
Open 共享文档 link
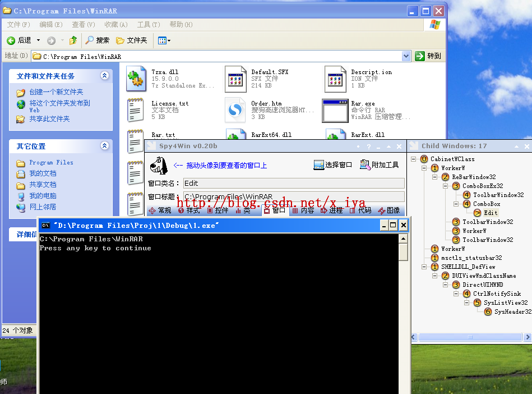[43, 185]
